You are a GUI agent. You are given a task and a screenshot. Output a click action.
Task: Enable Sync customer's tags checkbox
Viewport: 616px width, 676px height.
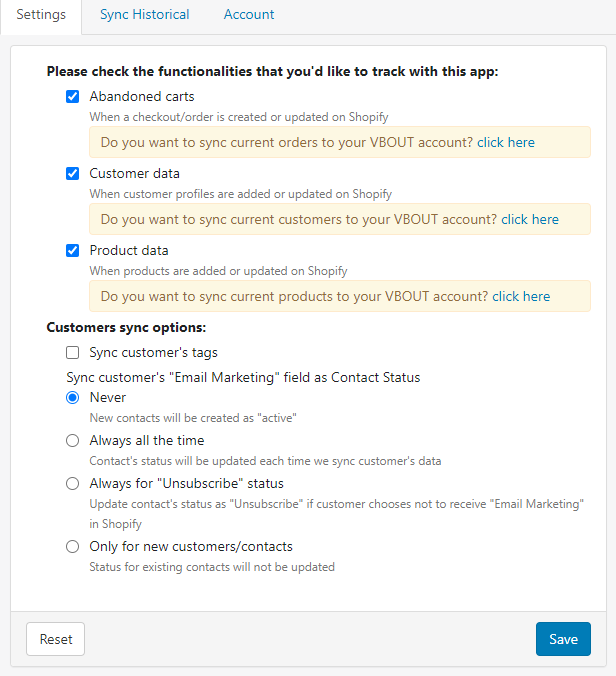coord(72,353)
